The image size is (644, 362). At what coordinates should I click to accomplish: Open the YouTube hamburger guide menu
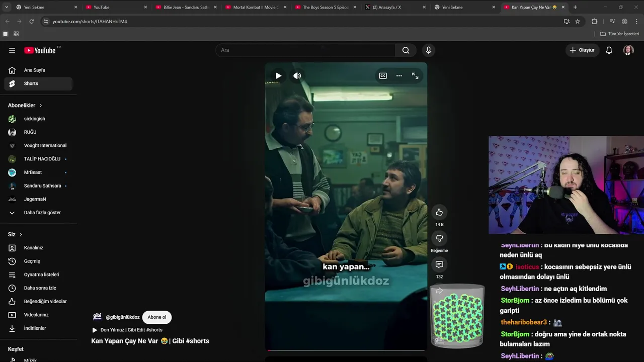click(x=12, y=50)
